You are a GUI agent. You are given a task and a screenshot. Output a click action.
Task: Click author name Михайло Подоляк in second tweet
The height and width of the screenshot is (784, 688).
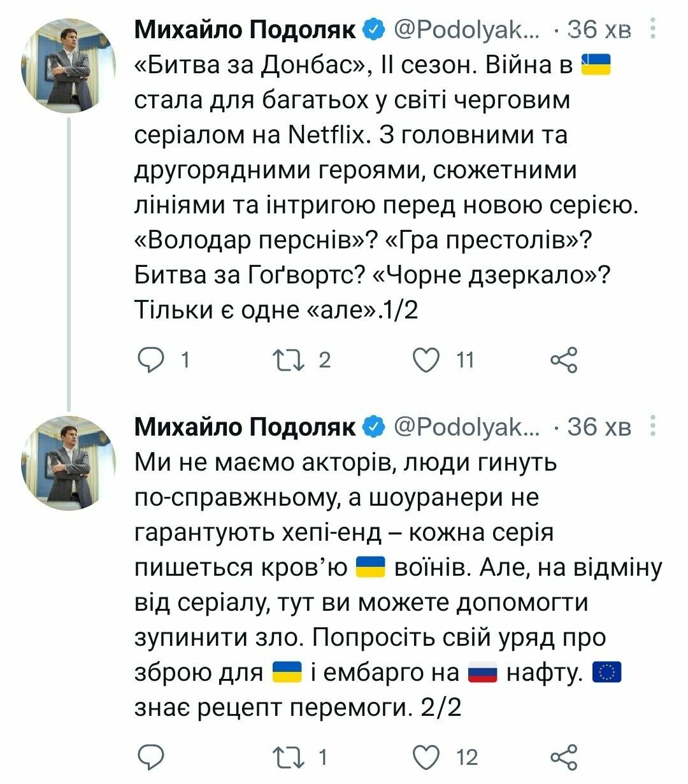[245, 426]
